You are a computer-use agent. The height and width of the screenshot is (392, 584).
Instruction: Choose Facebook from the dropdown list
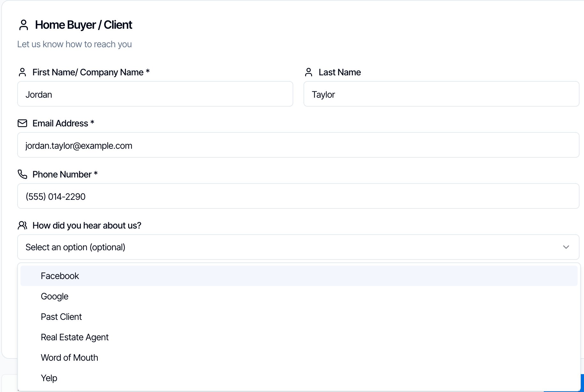[x=299, y=276]
